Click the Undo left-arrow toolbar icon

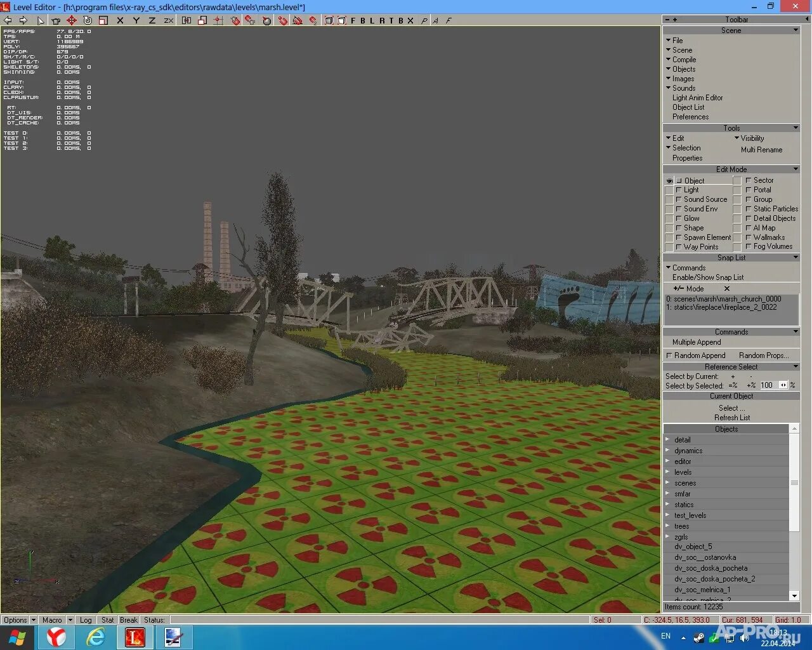[7, 20]
